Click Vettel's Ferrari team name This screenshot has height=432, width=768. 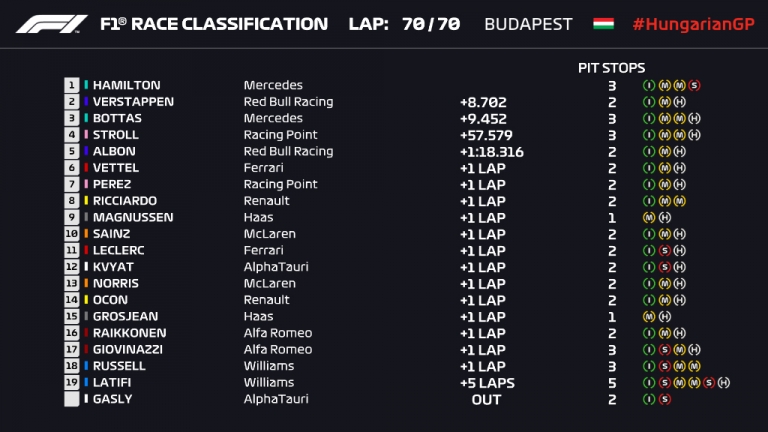pos(263,168)
